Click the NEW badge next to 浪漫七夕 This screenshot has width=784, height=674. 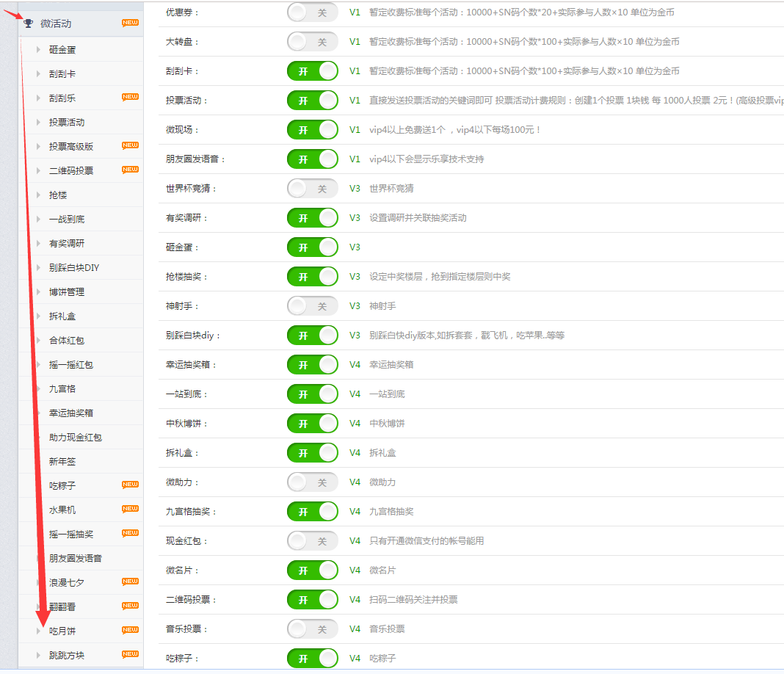click(x=130, y=581)
